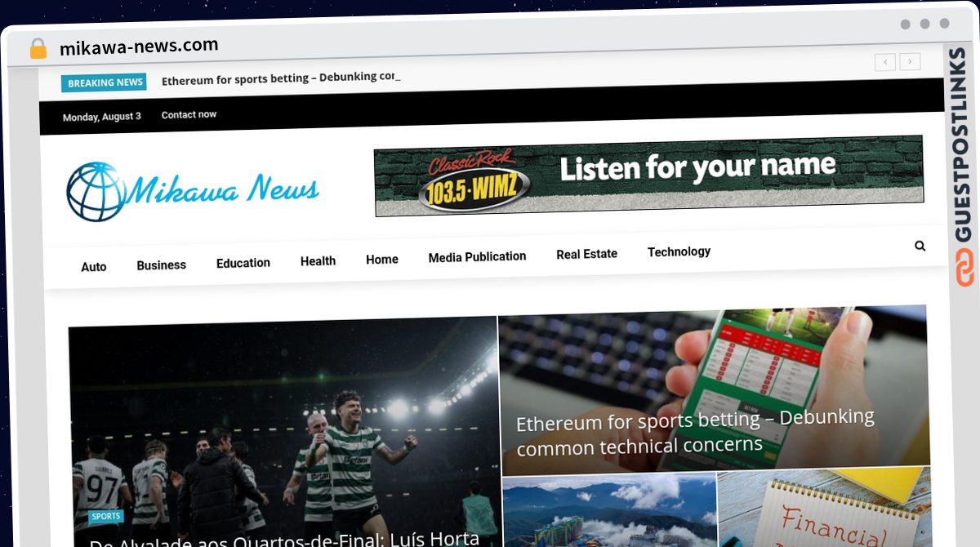Open the mountain landscape article thumbnail
The width and height of the screenshot is (980, 547).
tap(609, 510)
